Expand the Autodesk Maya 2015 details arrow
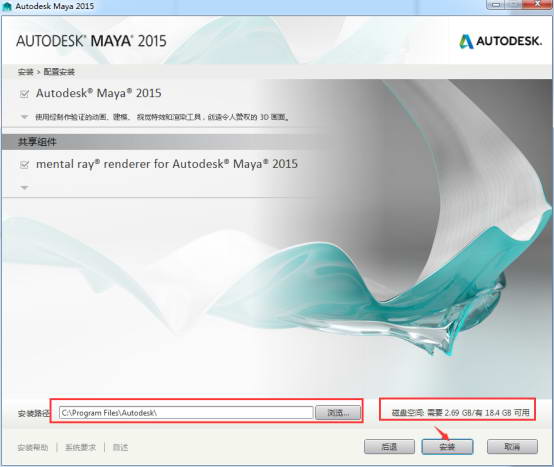 (24, 117)
